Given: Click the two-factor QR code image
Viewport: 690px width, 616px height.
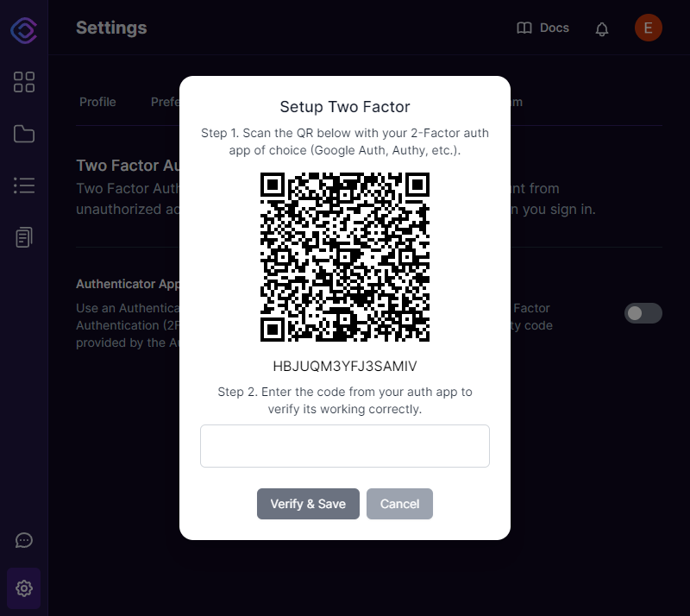Looking at the screenshot, I should [344, 257].
